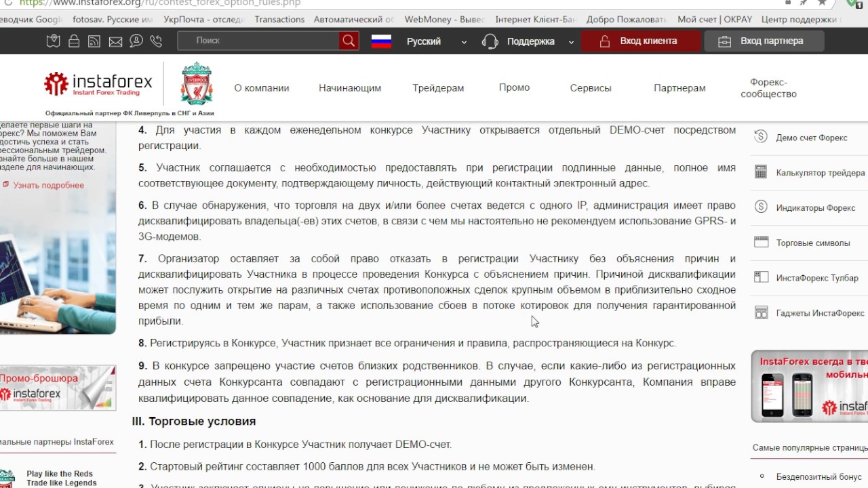Open the ИнстаФорекс Тулбар link

point(817,278)
